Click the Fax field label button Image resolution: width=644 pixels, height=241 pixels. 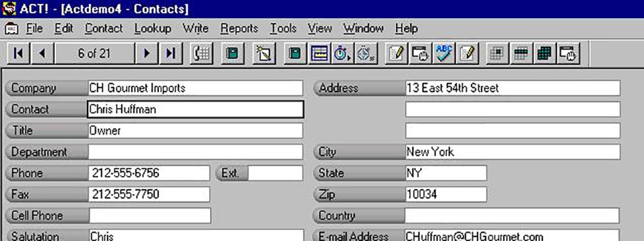46,194
